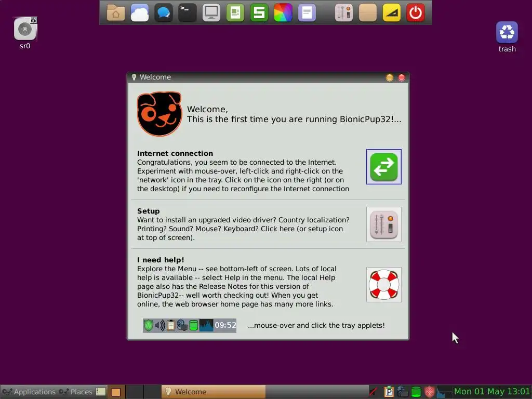
Task: Click the CPU load graph tray applet
Action: pyautogui.click(x=445, y=392)
